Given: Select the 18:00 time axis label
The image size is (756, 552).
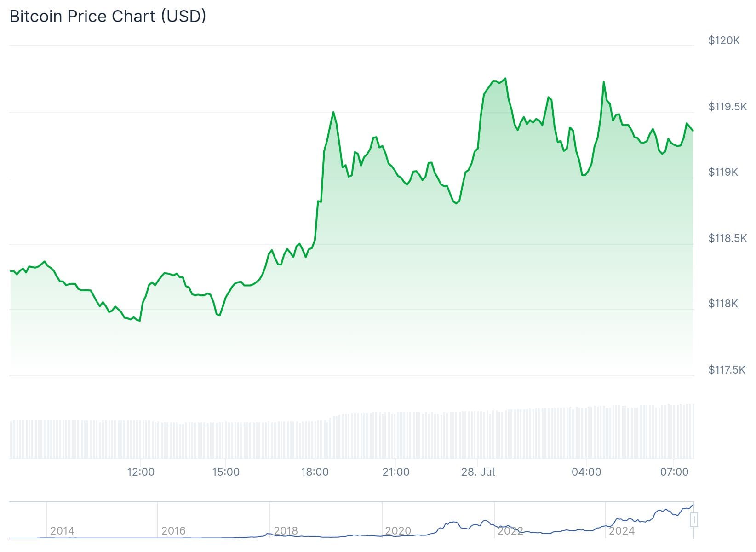Looking at the screenshot, I should click(x=315, y=472).
